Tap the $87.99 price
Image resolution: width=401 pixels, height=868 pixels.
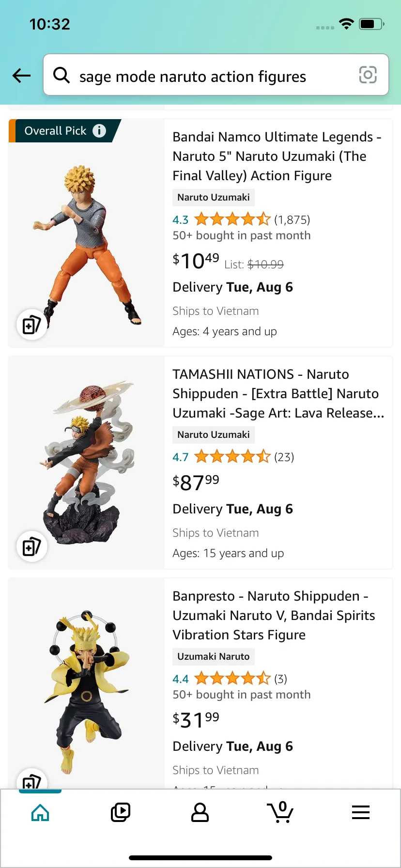[x=196, y=482]
